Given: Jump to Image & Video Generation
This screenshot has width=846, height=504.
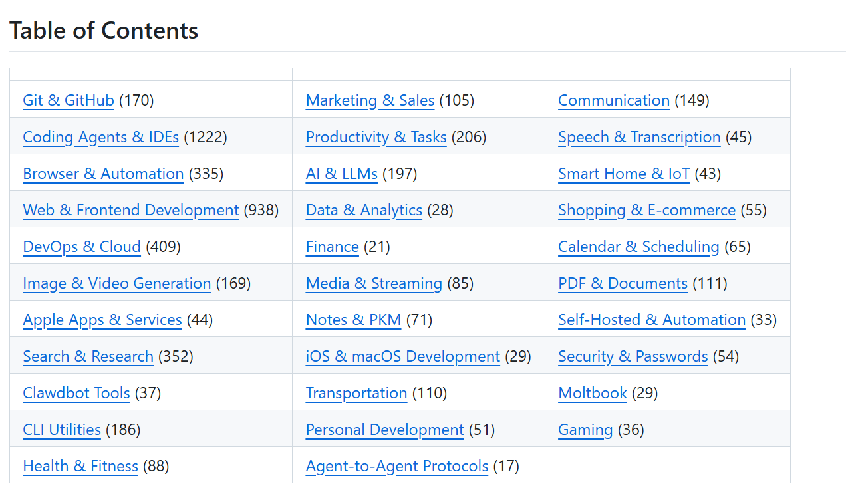Looking at the screenshot, I should [x=117, y=283].
